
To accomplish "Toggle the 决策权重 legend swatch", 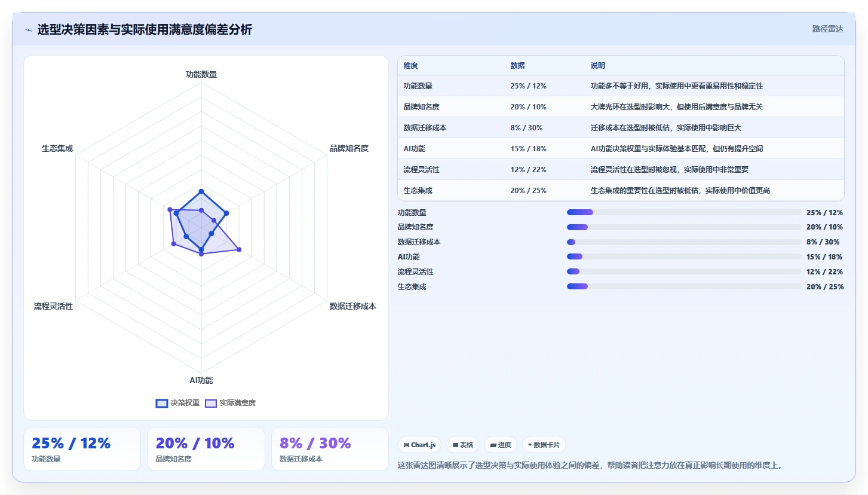I will 161,404.
